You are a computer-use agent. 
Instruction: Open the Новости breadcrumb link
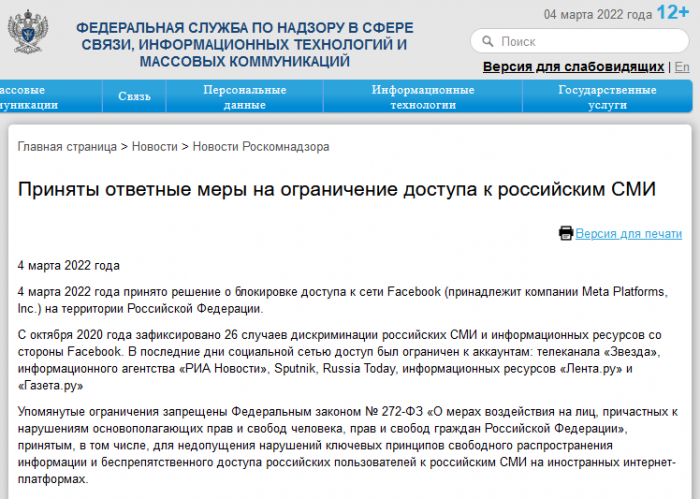(154, 147)
